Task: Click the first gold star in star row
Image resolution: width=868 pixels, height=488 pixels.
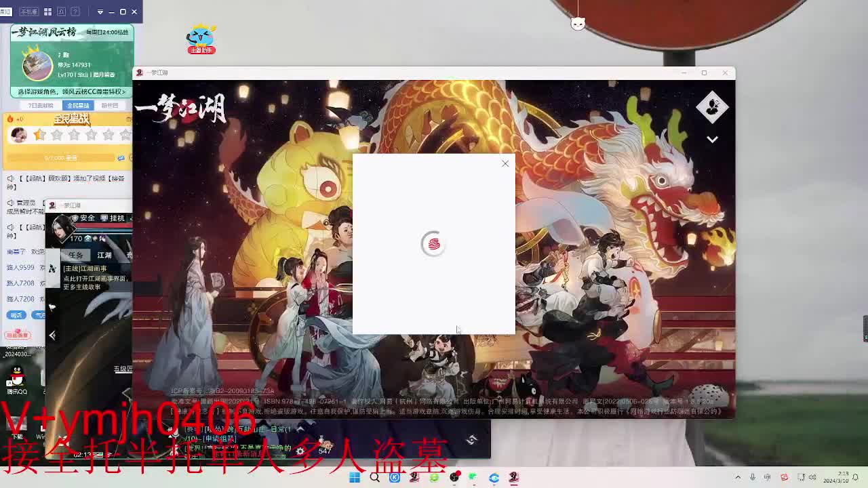Action: click(39, 135)
